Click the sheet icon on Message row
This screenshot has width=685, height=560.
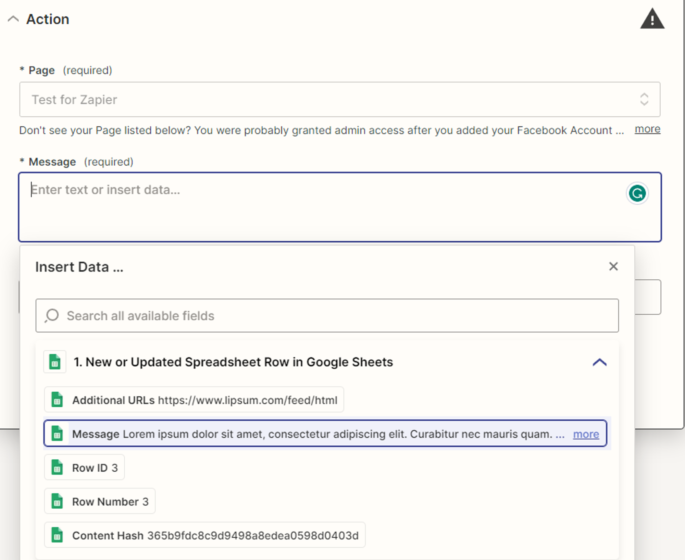(57, 434)
